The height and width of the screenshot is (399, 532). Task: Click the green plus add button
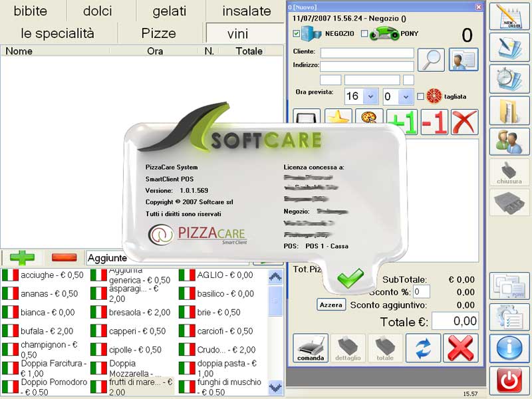pos(22,257)
